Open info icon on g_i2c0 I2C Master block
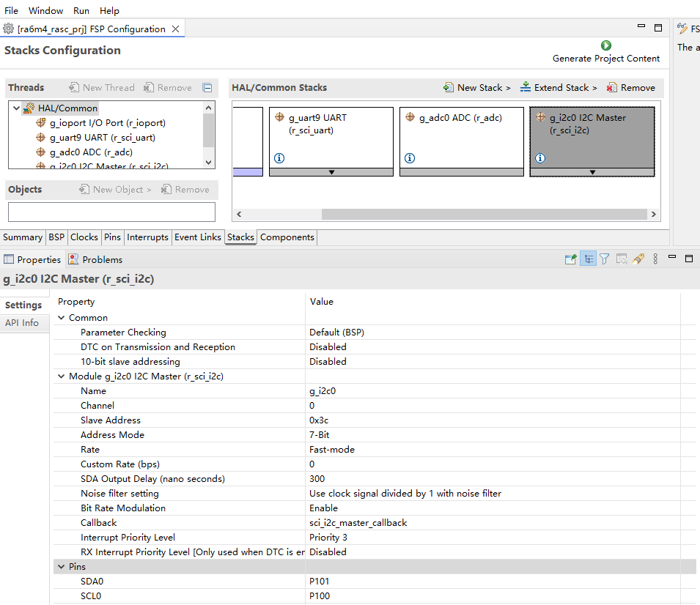Viewport: 700px width, 605px height. (540, 158)
